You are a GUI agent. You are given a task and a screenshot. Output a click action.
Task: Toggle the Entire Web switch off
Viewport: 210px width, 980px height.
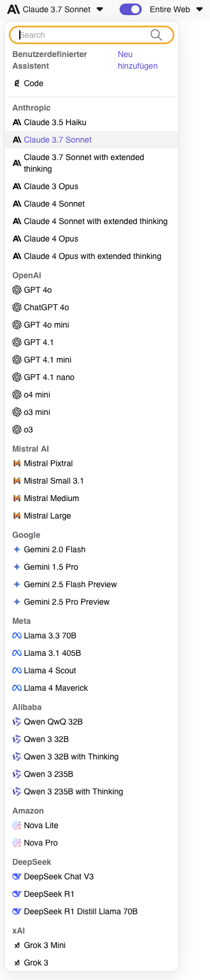(131, 9)
